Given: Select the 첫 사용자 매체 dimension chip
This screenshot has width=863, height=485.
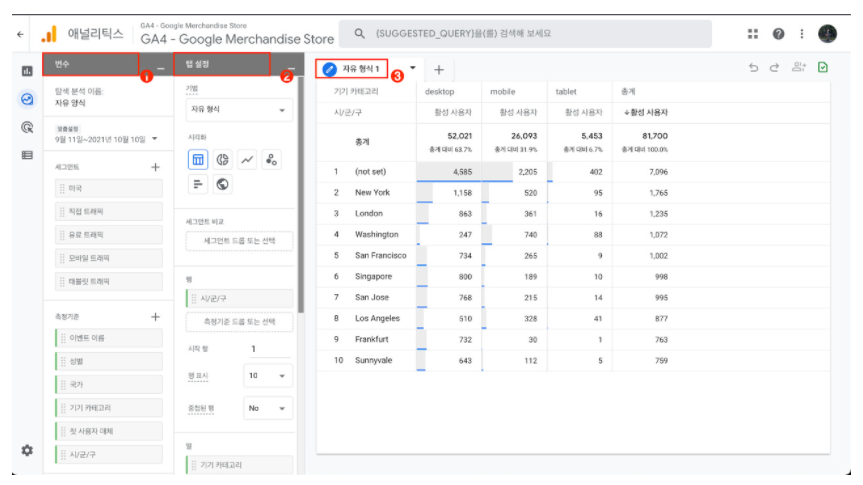Looking at the screenshot, I should tap(109, 431).
